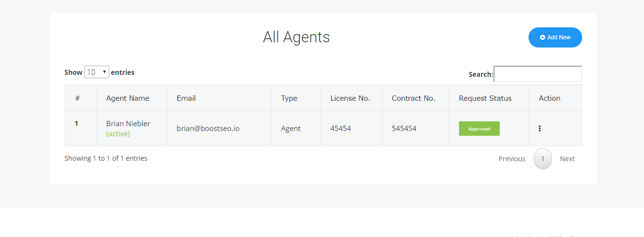Click the green (active) status label

click(118, 134)
